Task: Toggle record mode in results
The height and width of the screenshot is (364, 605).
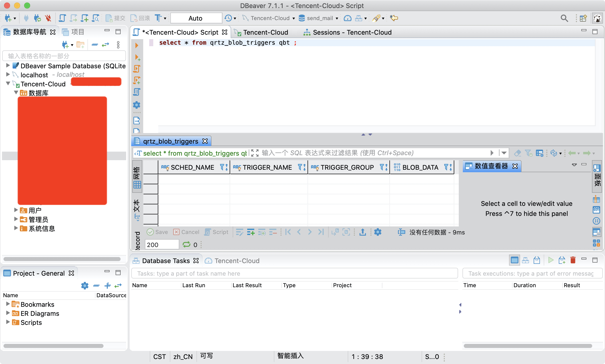Action: [x=137, y=240]
